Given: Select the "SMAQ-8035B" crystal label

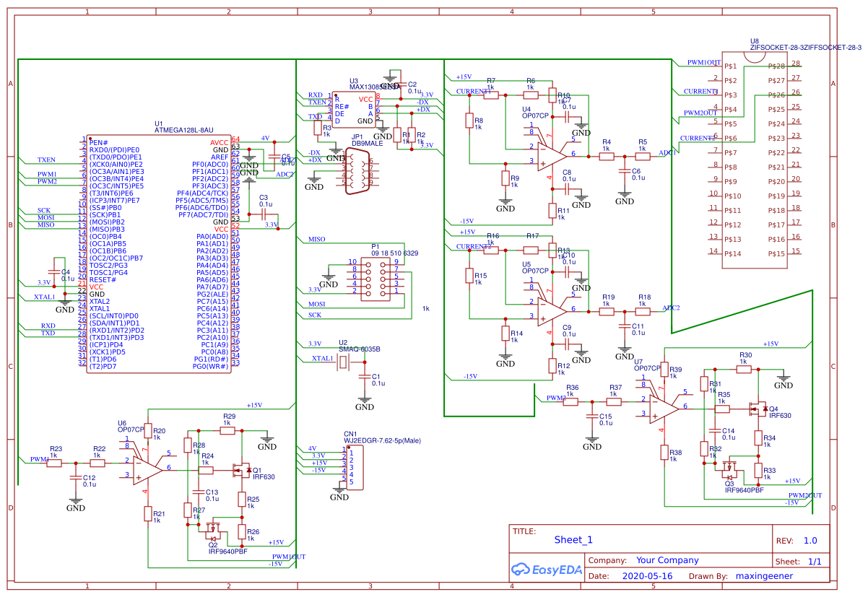Looking at the screenshot, I should pyautogui.click(x=360, y=349).
